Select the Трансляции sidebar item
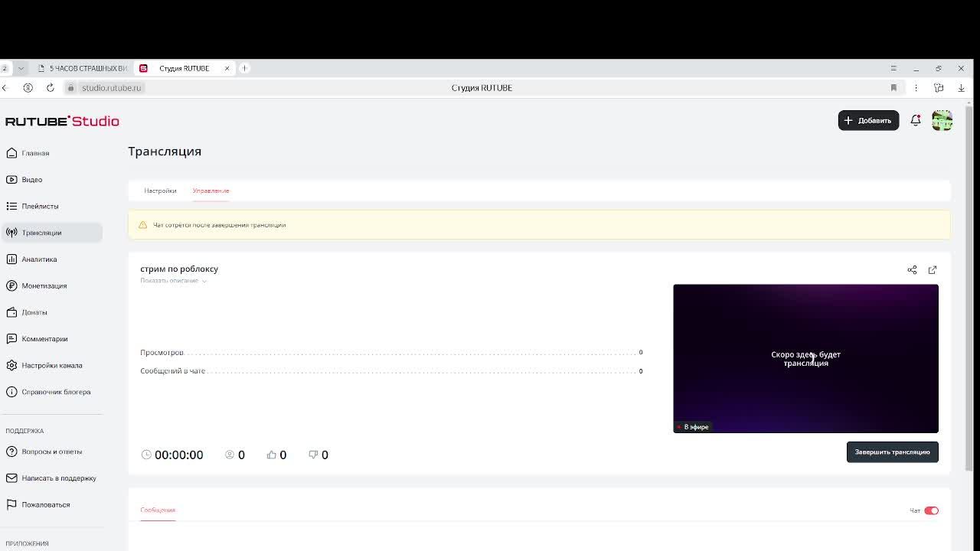Screen dimensions: 980x551 tap(51, 233)
